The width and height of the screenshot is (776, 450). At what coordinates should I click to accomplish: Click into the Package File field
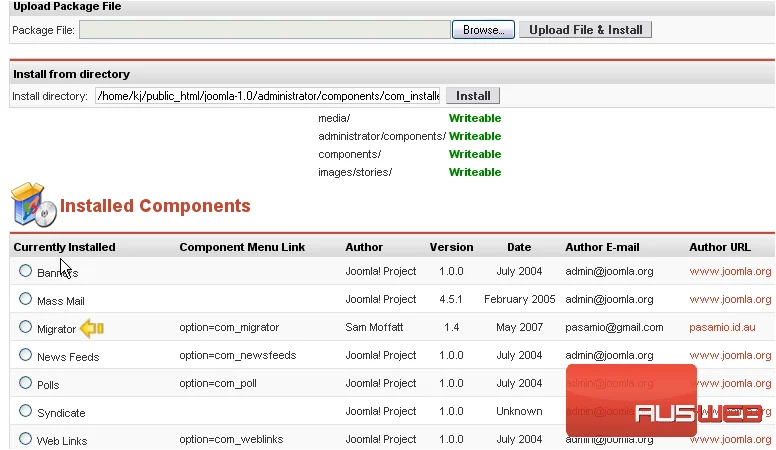point(265,30)
